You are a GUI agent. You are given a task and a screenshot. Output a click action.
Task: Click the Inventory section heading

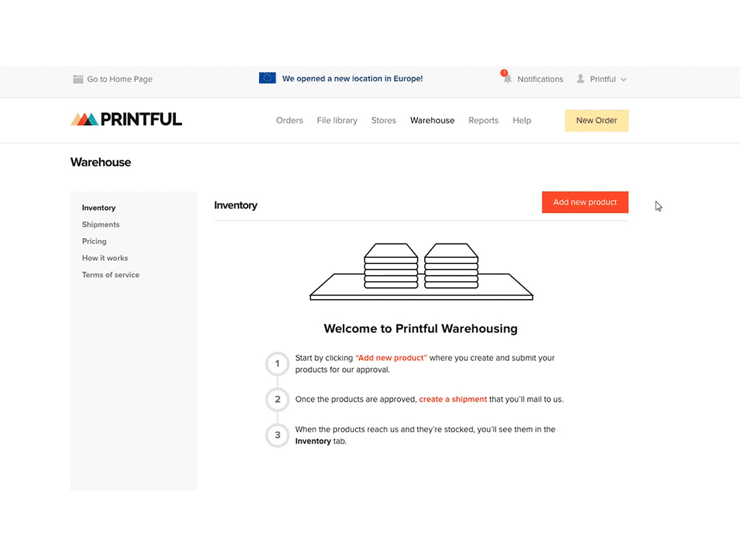(x=235, y=206)
